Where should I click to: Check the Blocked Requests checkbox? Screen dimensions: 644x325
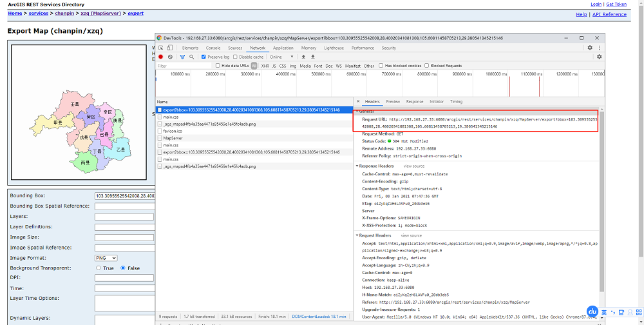click(x=427, y=65)
